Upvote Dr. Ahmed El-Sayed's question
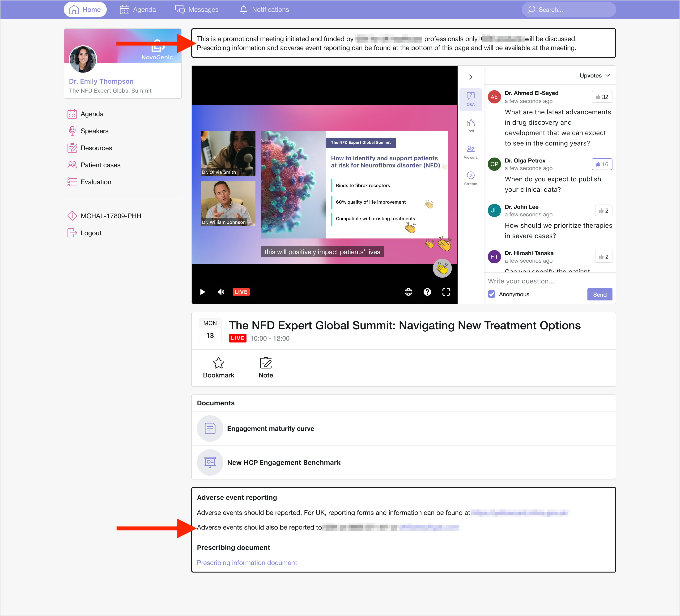The image size is (680, 616). click(602, 97)
